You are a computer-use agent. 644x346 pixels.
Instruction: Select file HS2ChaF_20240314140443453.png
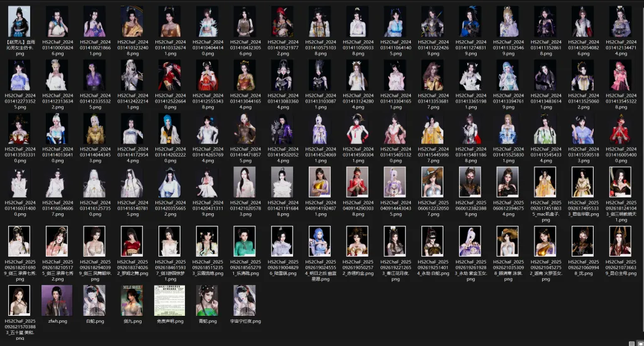coord(95,129)
